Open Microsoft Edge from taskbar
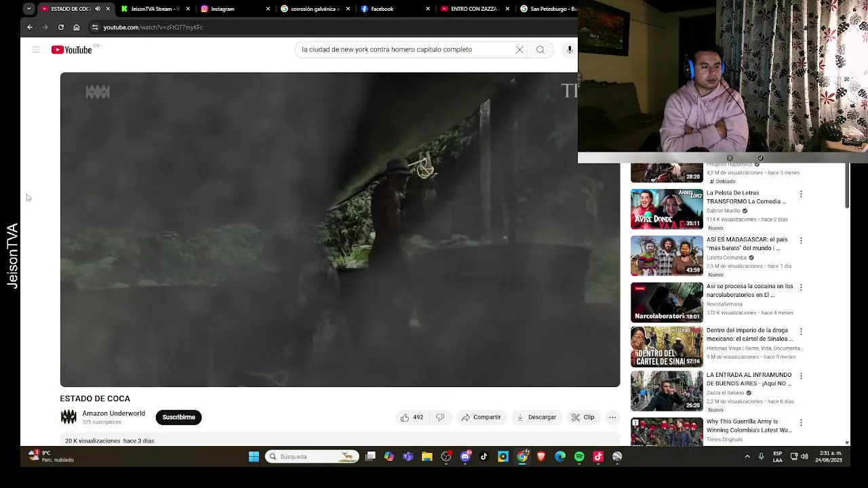 pos(560,457)
